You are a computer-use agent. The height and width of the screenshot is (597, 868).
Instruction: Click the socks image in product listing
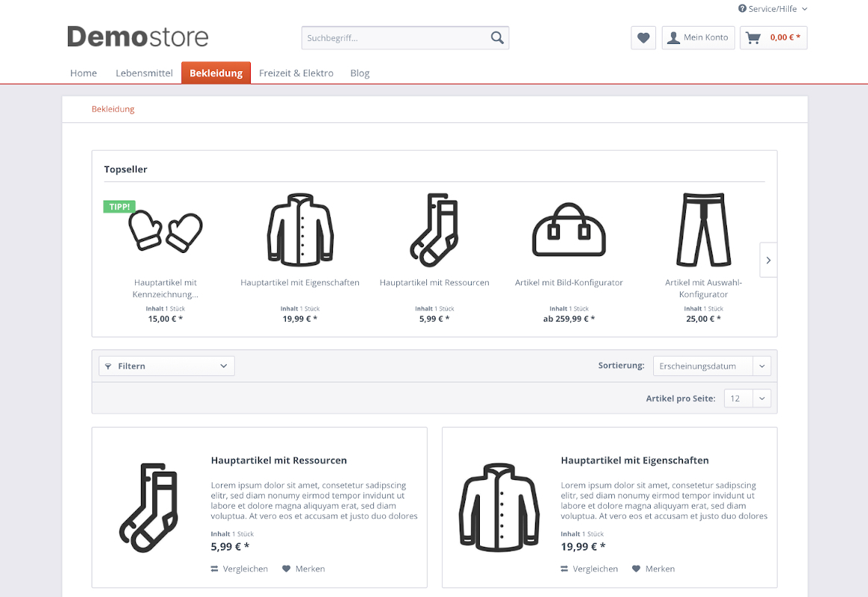[x=150, y=508]
